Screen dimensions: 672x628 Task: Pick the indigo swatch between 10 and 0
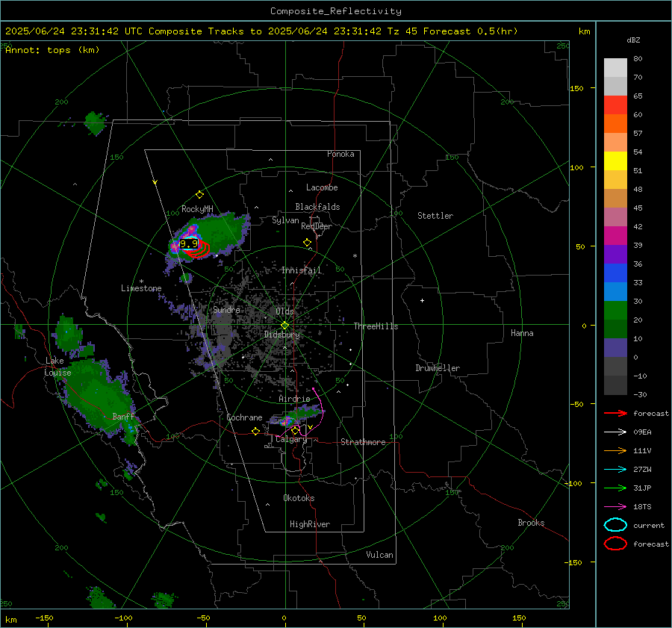[x=615, y=348]
